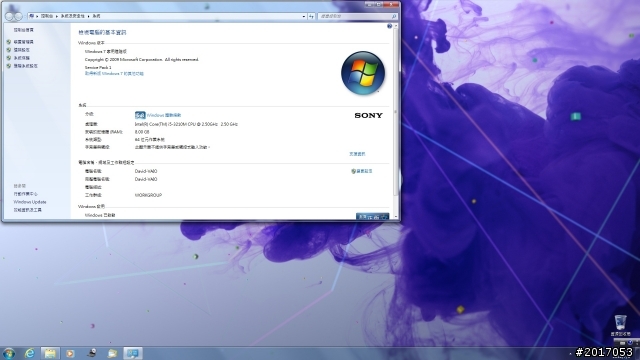Open the 支援資訊 support link under the SONY logo
This screenshot has height=360, width=640.
[357, 154]
